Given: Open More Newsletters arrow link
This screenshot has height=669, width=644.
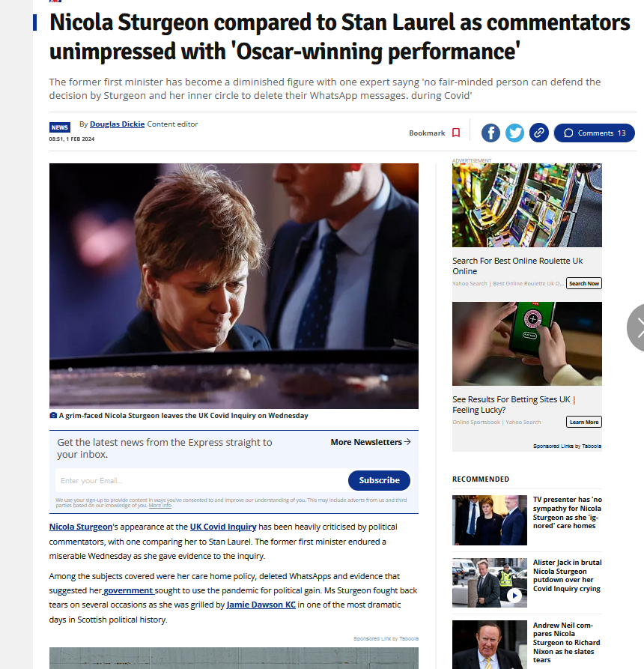Looking at the screenshot, I should pyautogui.click(x=371, y=442).
